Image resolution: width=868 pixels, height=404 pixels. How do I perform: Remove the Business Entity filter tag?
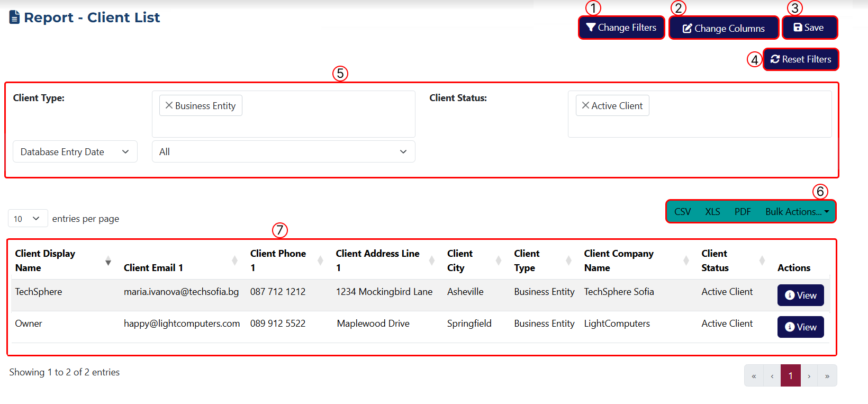pos(169,105)
